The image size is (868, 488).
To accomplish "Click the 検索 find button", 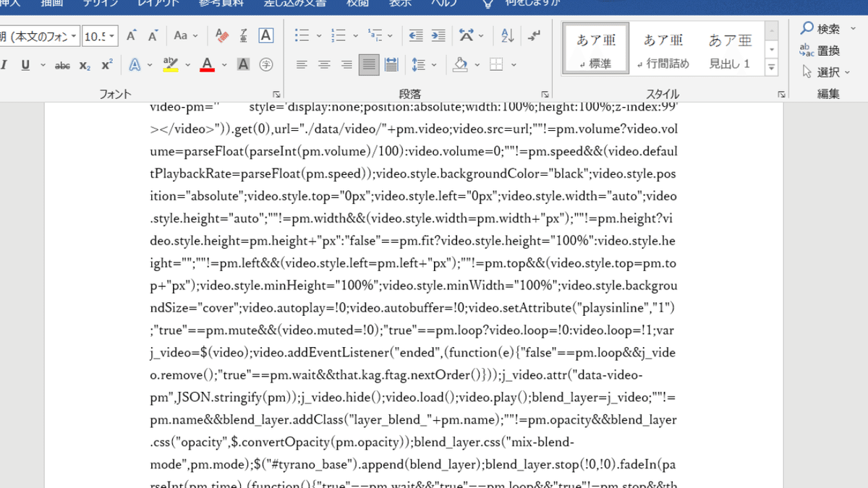I will [821, 29].
